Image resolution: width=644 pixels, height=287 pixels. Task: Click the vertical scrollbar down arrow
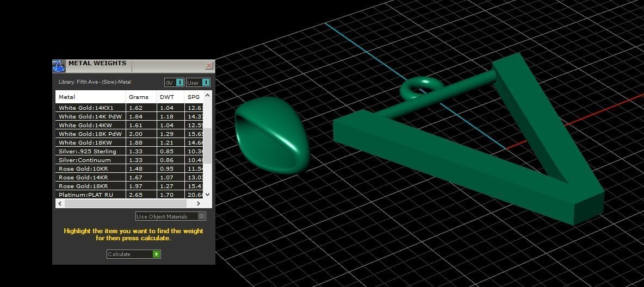207,195
